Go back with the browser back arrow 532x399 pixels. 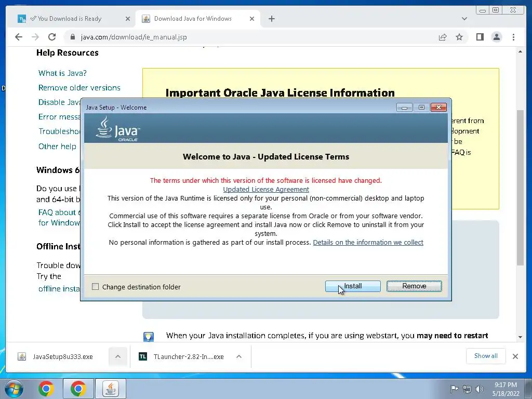19,37
